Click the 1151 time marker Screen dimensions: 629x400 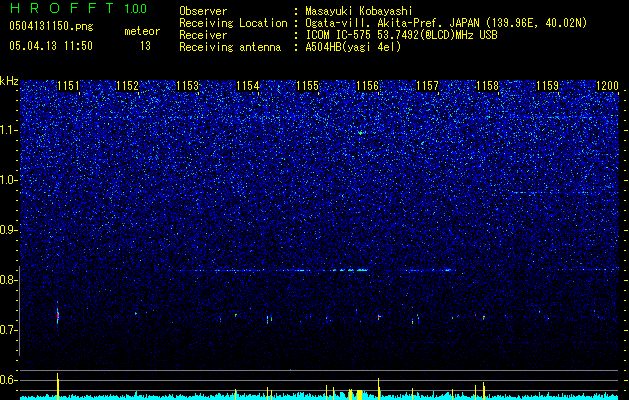point(68,86)
